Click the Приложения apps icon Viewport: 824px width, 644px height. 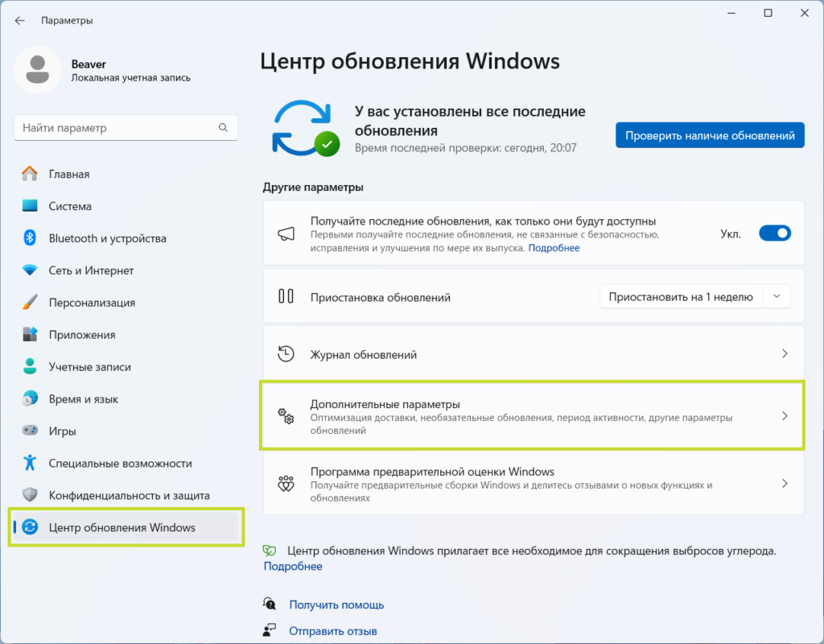[x=30, y=334]
